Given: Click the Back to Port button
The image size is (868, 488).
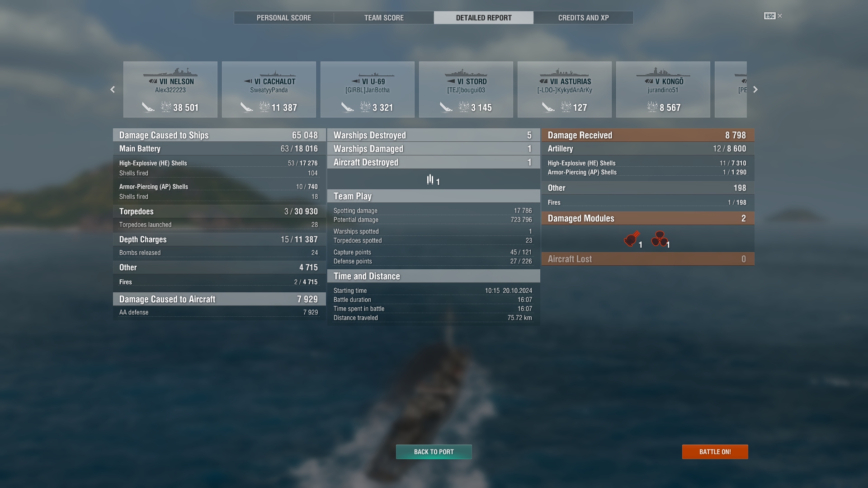Looking at the screenshot, I should [434, 452].
